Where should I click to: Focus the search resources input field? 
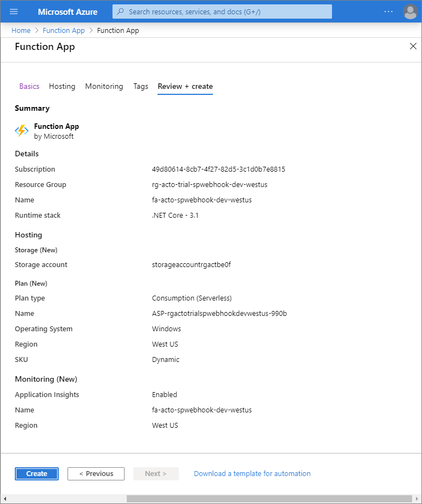tap(222, 12)
